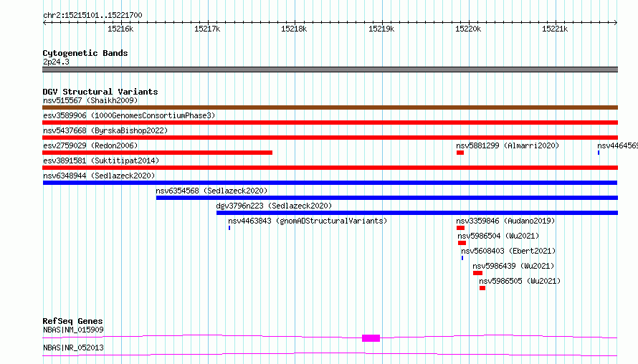The height and width of the screenshot is (364, 638).
Task: Select the dgv3796n223 (Sedlazeck2020) blue bar
Action: point(417,213)
